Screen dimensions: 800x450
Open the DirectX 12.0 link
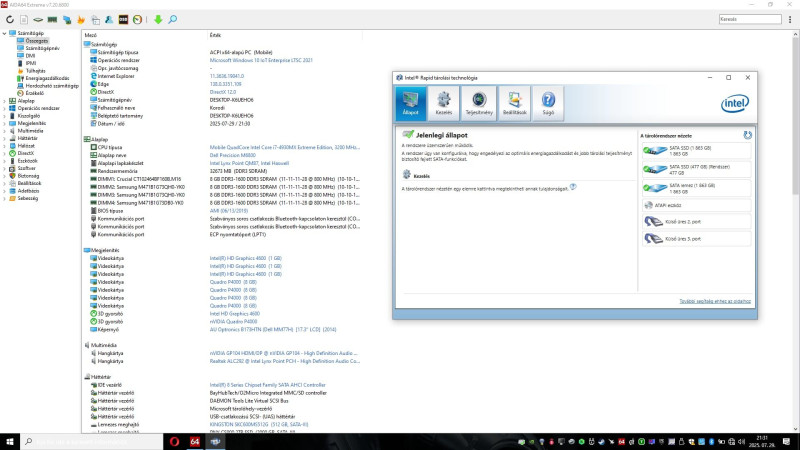pos(222,92)
